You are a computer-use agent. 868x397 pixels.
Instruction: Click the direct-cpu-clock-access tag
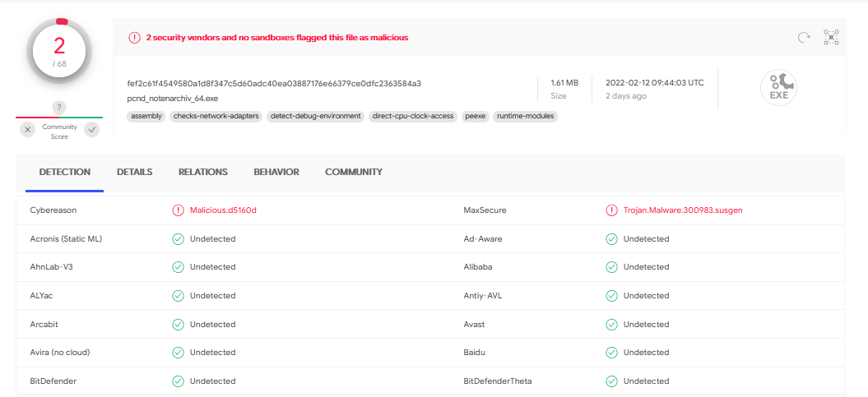coord(413,116)
